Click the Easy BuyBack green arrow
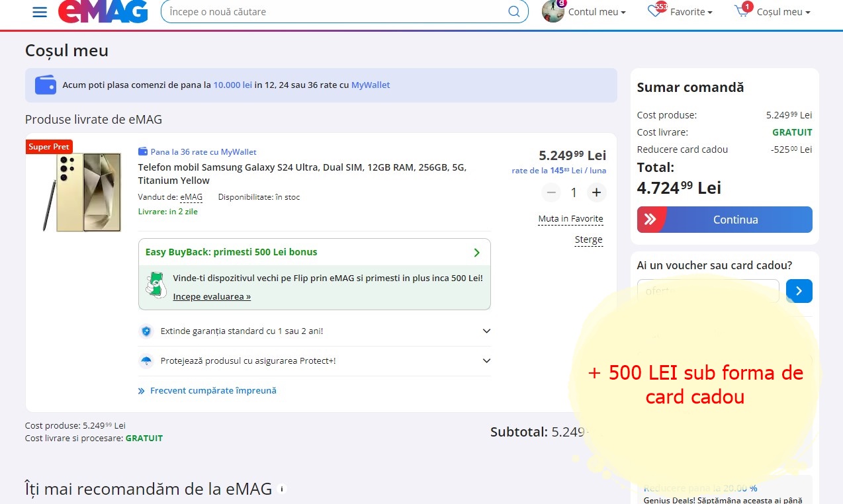 pos(477,253)
